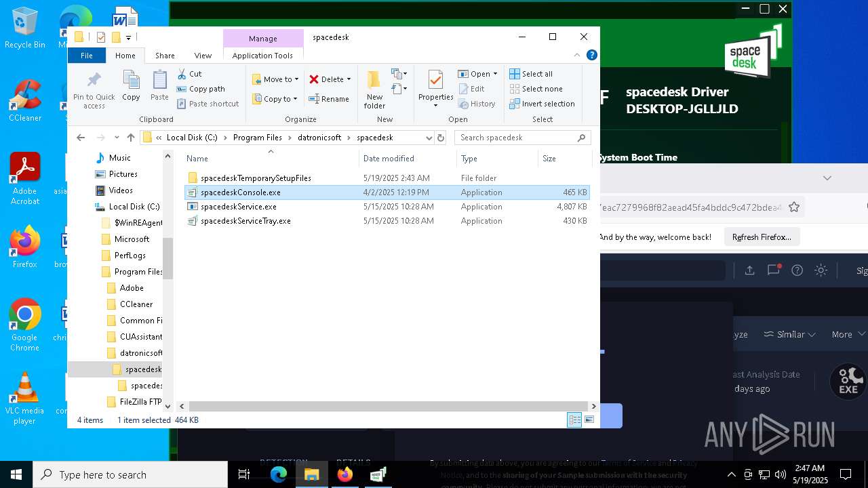Click the Rename command
Screen dimensions: 868x488
click(x=329, y=99)
